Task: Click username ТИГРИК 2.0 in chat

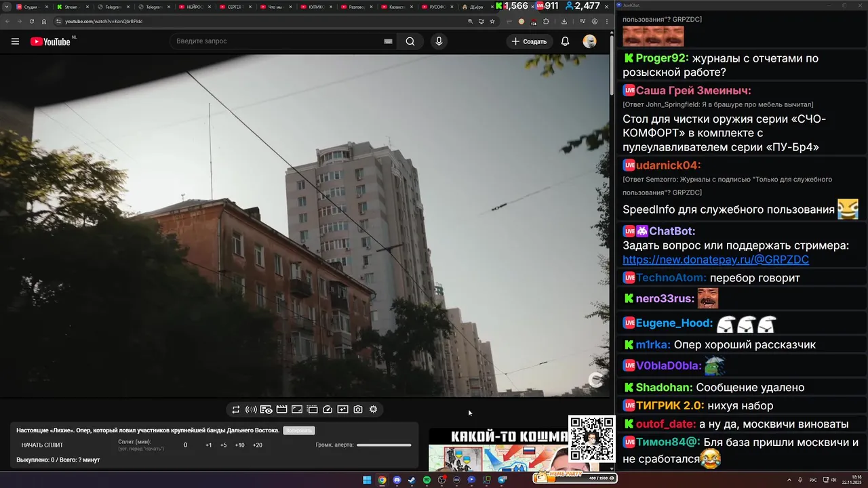Action: [670, 406]
